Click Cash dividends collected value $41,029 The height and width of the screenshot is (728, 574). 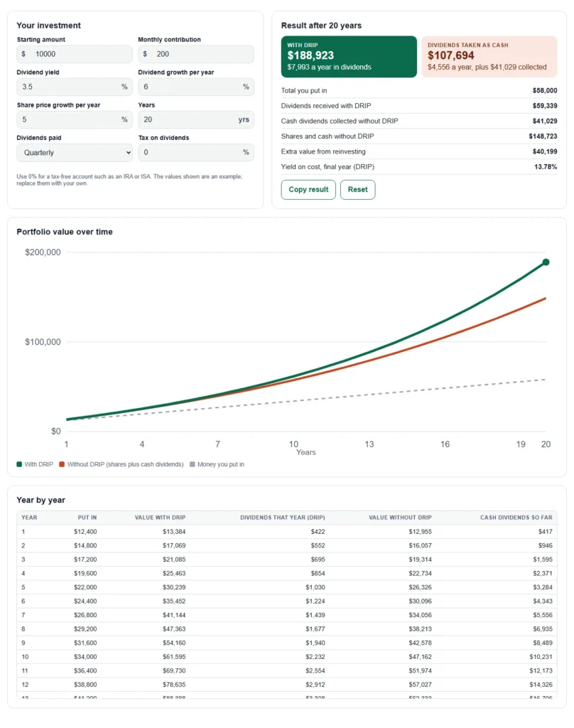tap(545, 121)
